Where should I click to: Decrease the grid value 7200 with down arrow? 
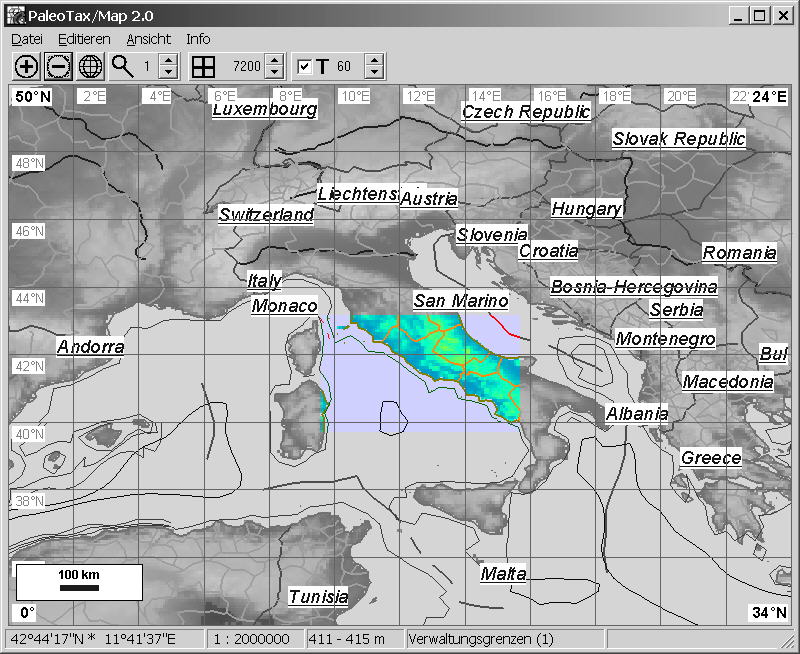point(275,73)
